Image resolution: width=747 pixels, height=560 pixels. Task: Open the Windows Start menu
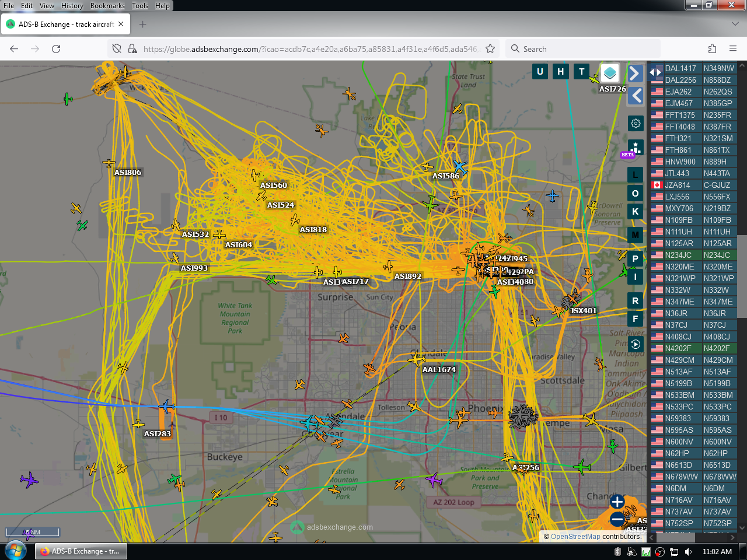coord(16,551)
